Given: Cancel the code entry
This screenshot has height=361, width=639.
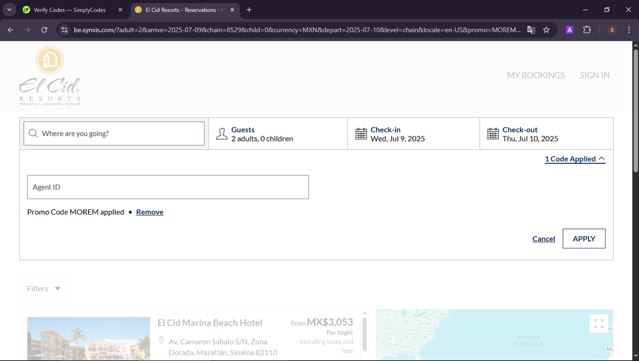Looking at the screenshot, I should pyautogui.click(x=544, y=239).
